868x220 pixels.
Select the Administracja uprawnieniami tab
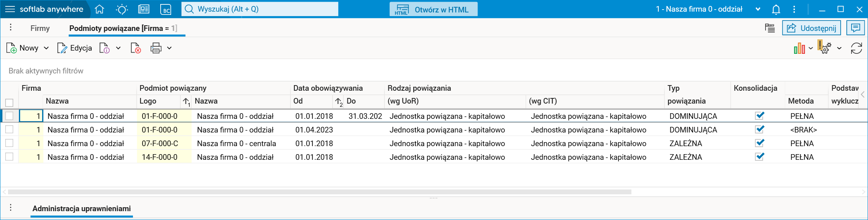pyautogui.click(x=82, y=208)
